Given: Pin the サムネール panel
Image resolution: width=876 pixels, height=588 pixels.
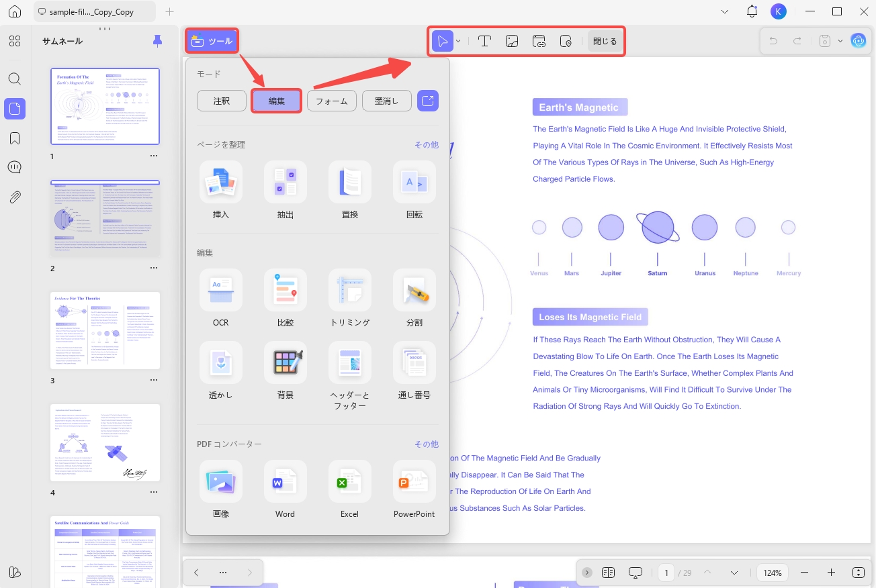Looking at the screenshot, I should [157, 41].
